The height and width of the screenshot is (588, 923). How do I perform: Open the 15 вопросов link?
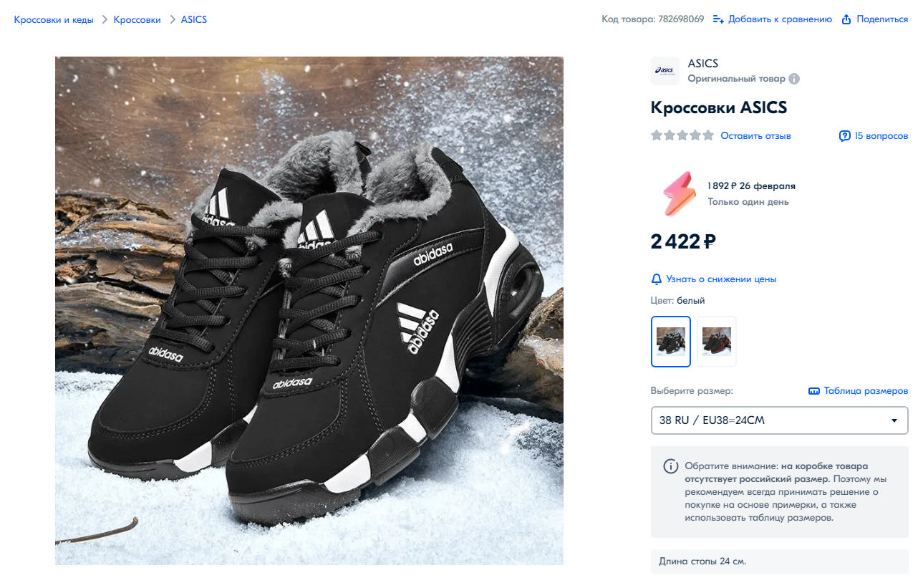[881, 135]
